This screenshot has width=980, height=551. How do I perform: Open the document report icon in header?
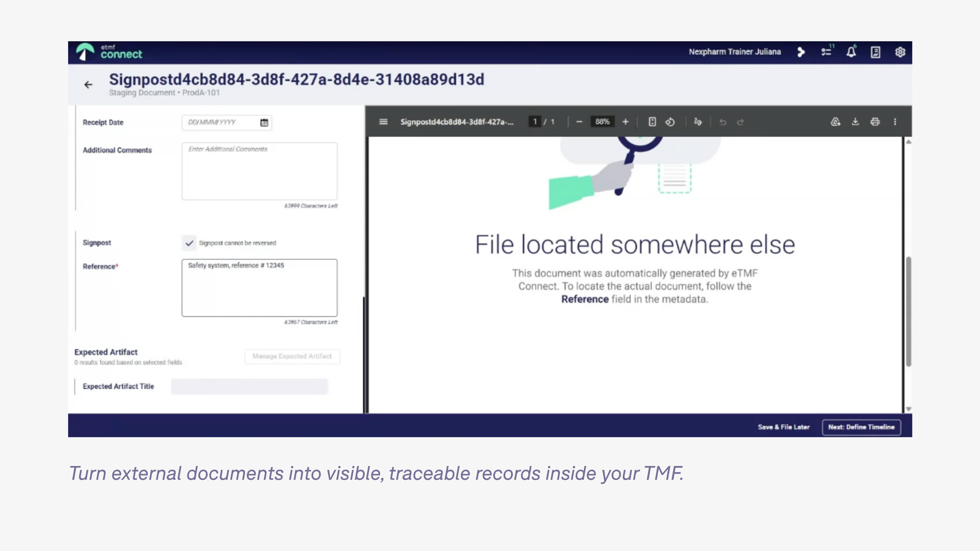pyautogui.click(x=875, y=52)
